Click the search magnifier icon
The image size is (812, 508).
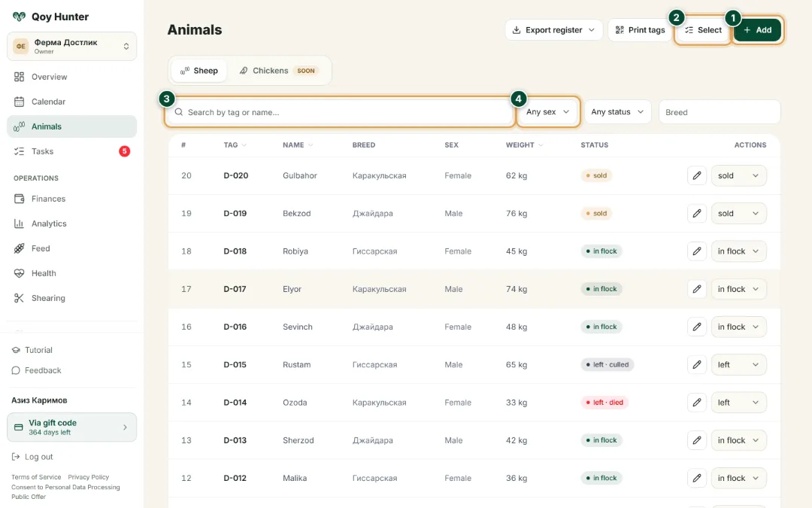(x=179, y=112)
